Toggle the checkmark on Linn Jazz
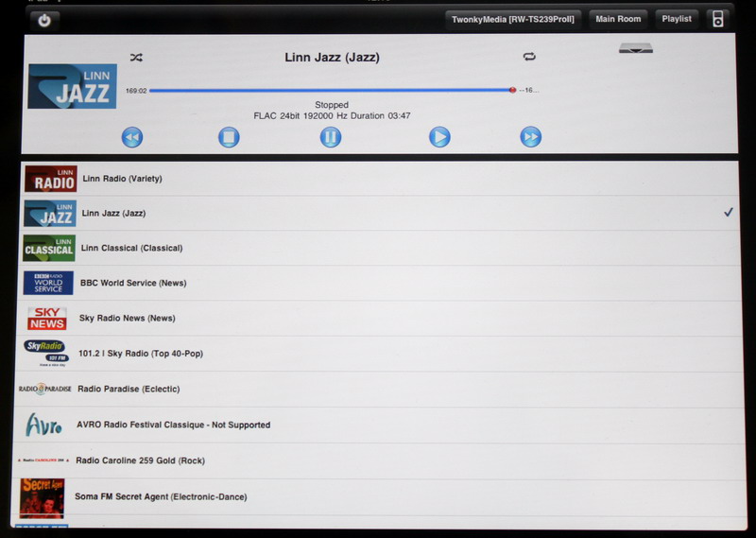The image size is (756, 538). click(x=728, y=213)
